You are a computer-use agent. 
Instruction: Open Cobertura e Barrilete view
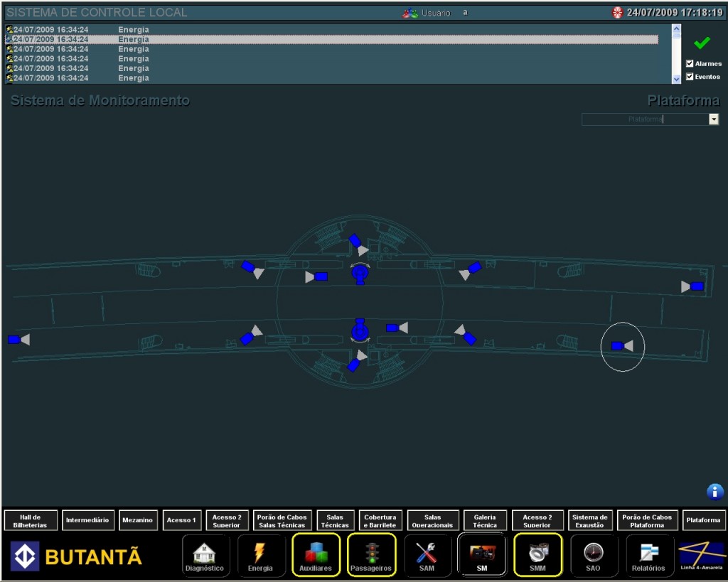click(x=380, y=520)
